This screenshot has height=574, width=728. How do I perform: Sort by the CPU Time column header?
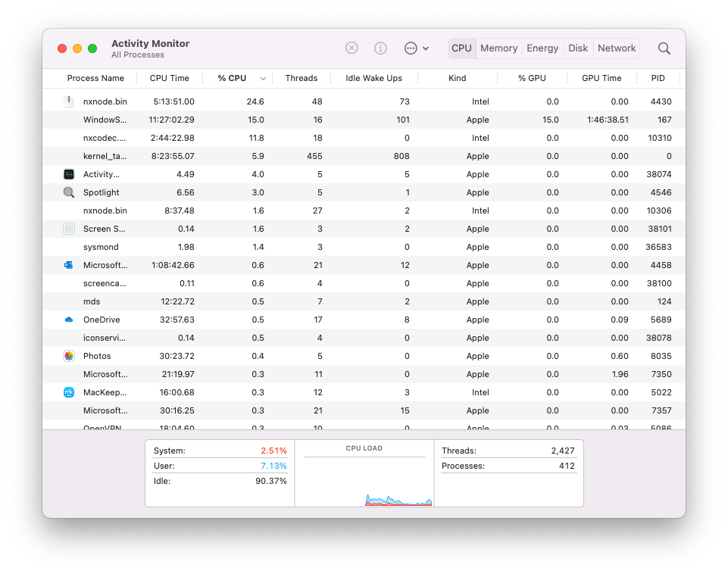click(168, 78)
